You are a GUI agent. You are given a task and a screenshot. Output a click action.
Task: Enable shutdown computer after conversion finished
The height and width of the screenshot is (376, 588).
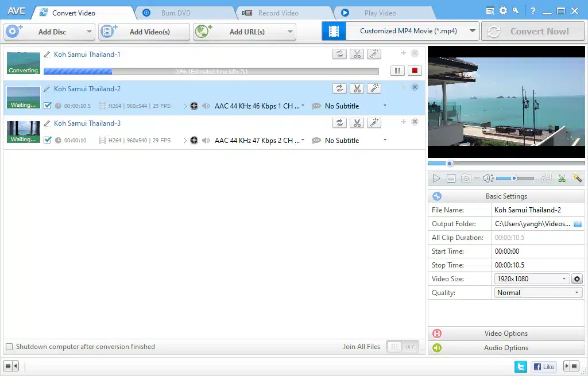point(9,347)
